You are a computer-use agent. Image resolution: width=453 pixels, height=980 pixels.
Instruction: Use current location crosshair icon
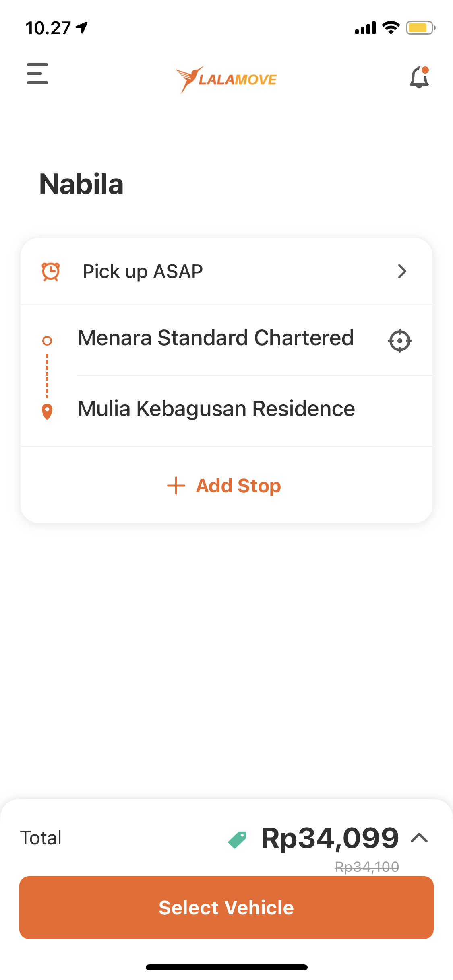point(399,341)
